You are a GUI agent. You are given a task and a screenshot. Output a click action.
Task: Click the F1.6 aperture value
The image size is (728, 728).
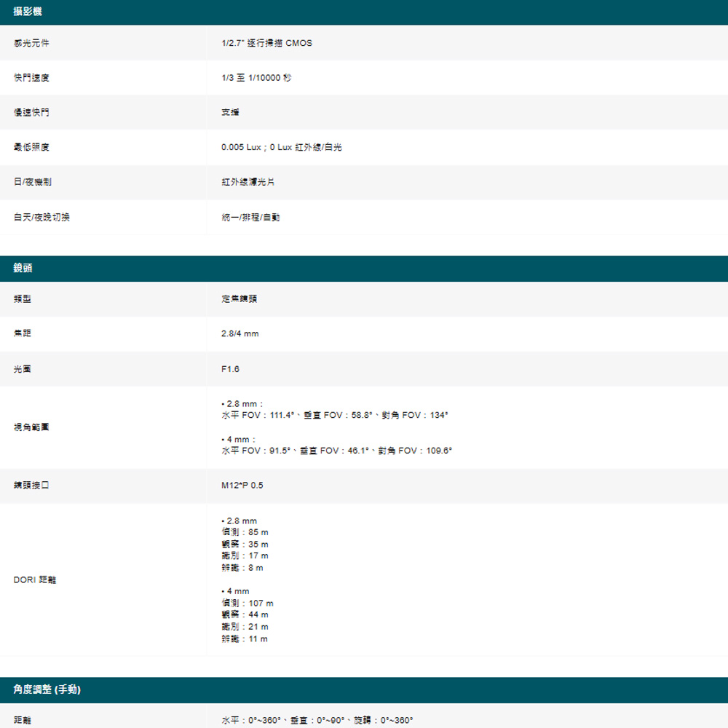pyautogui.click(x=230, y=369)
